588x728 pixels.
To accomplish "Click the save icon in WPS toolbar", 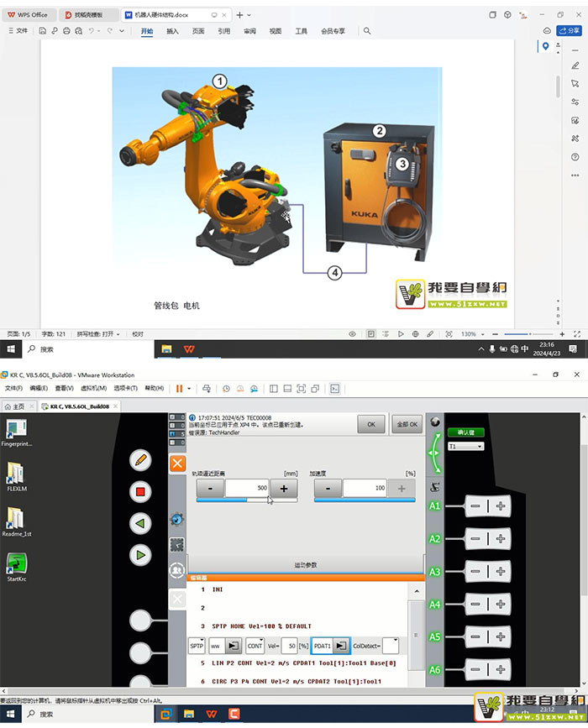I will [42, 30].
